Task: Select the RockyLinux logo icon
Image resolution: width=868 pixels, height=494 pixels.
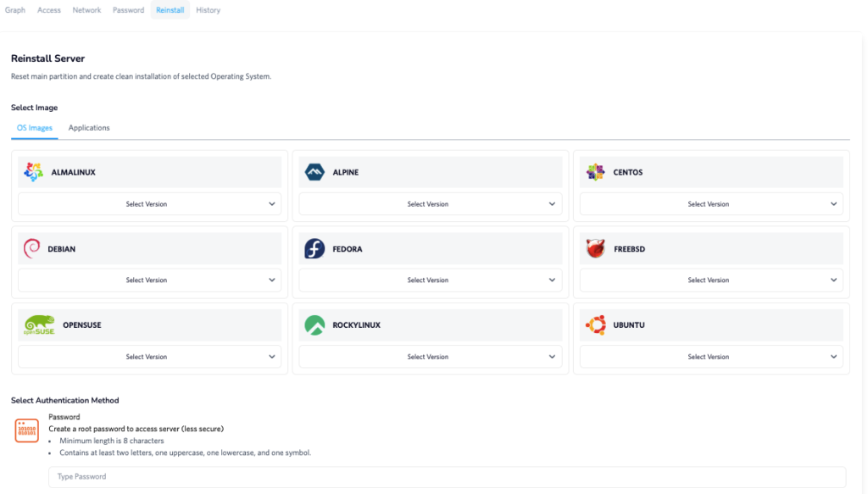Action: (x=315, y=324)
